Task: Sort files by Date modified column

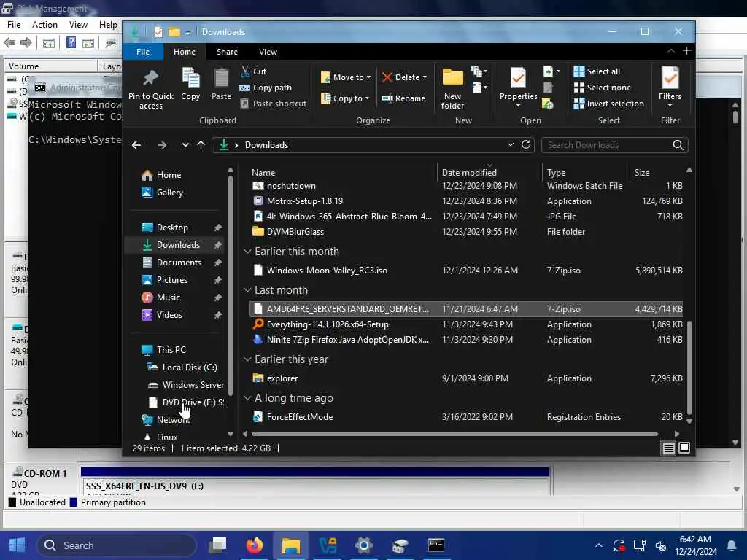Action: click(489, 172)
